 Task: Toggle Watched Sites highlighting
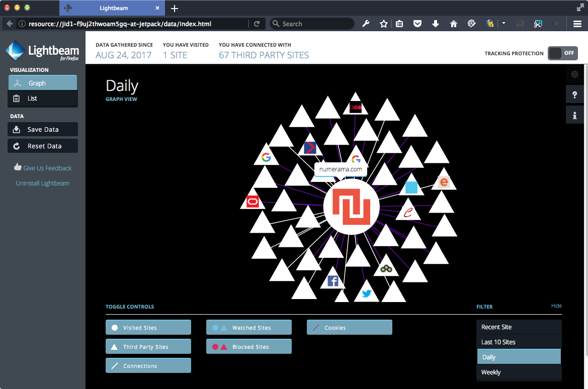[248, 327]
